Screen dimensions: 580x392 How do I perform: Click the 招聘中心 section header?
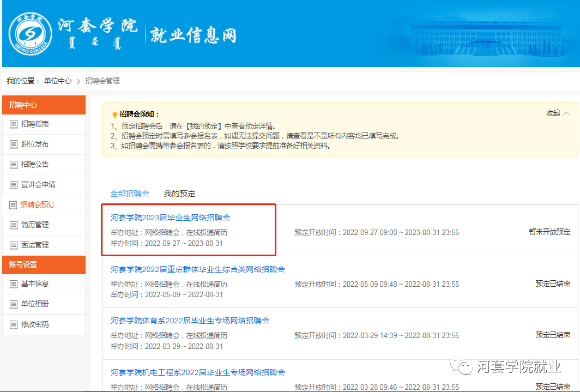(x=44, y=105)
